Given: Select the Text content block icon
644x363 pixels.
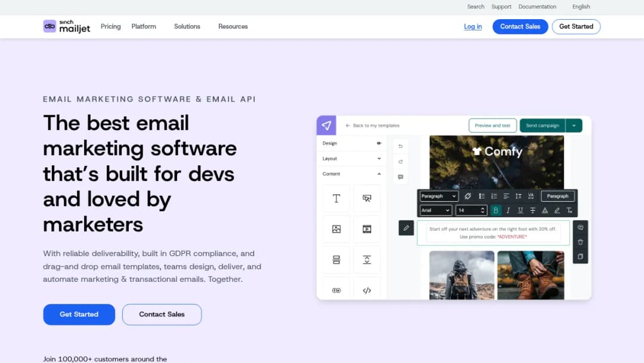Looking at the screenshot, I should [x=336, y=199].
